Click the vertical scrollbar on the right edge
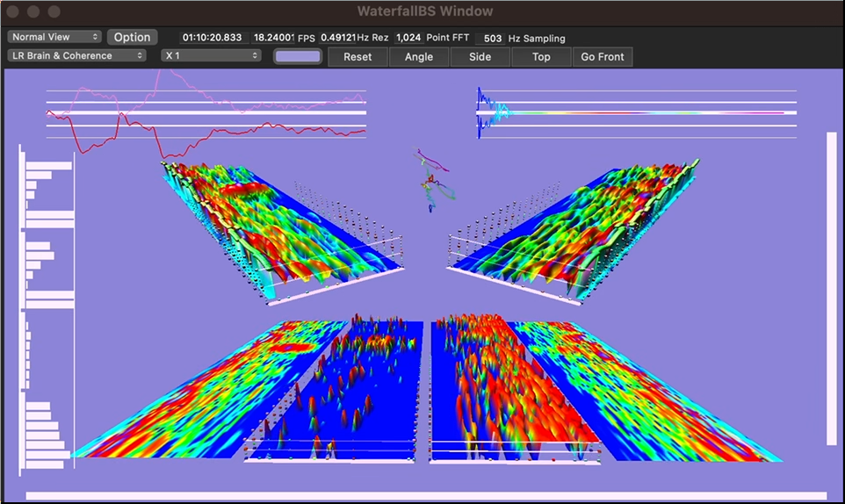Screen dimensions: 845x504 coord(831,289)
